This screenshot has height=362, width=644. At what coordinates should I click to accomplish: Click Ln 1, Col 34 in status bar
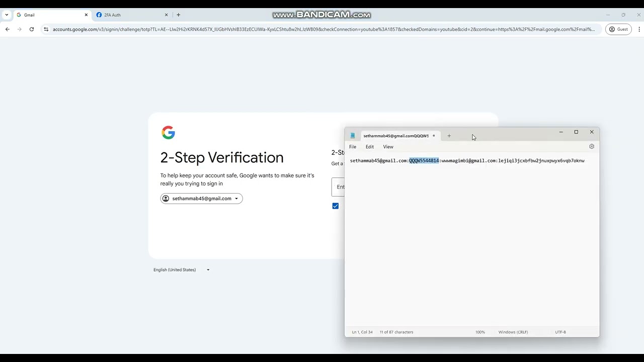tap(362, 332)
